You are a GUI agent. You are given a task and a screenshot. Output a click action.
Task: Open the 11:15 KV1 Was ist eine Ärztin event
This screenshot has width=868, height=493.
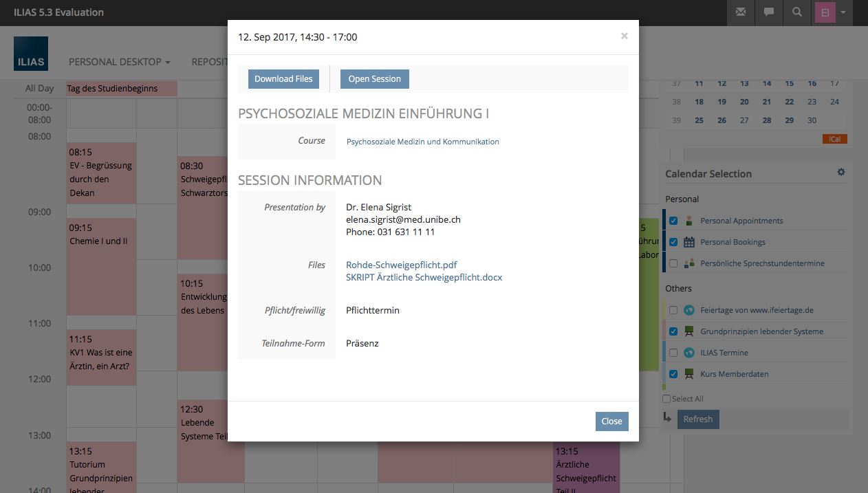point(102,358)
